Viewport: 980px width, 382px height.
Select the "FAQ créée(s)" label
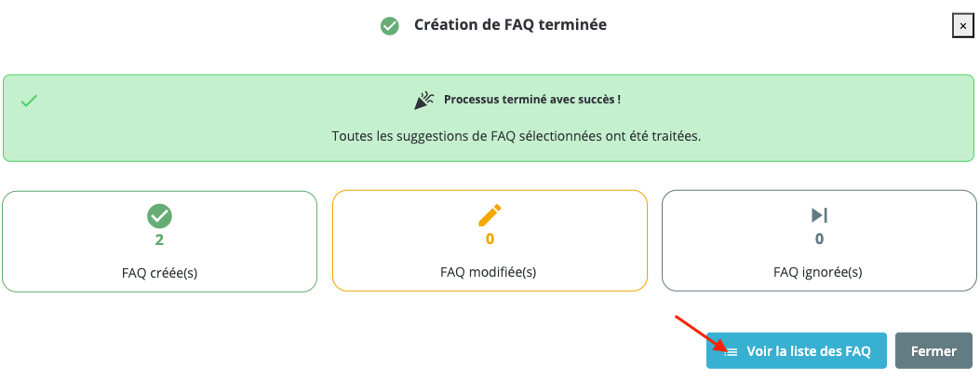pyautogui.click(x=160, y=273)
